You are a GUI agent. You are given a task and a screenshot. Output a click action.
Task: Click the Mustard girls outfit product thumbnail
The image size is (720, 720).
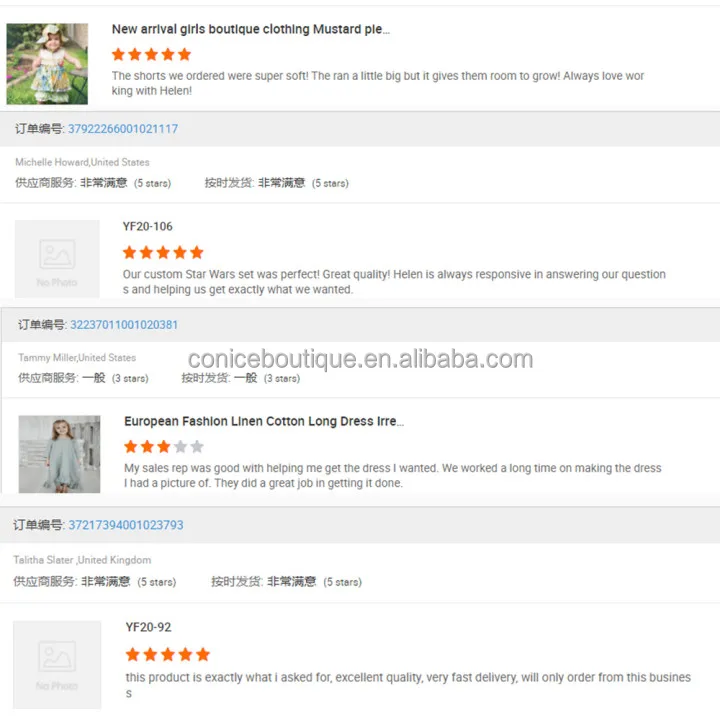[x=47, y=64]
